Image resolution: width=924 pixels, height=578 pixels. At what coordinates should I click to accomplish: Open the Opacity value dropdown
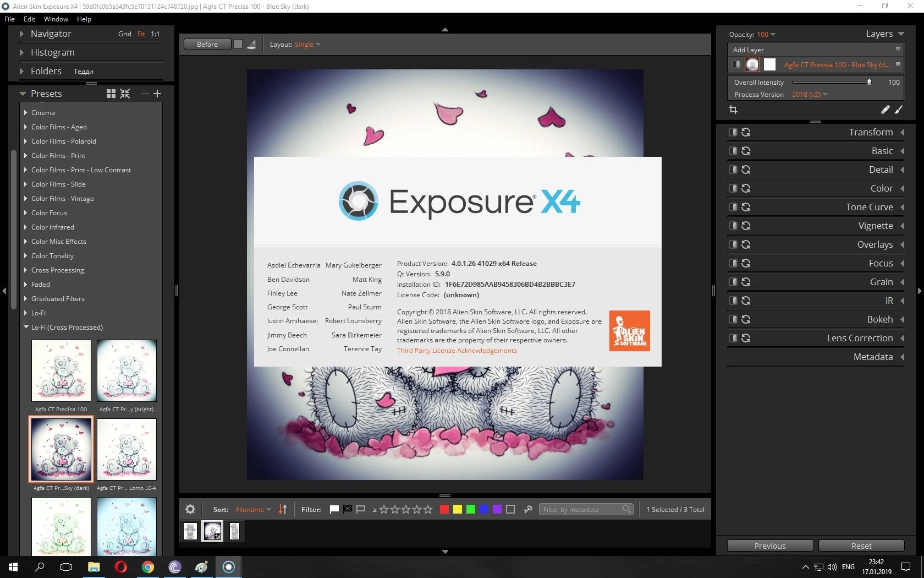point(766,34)
